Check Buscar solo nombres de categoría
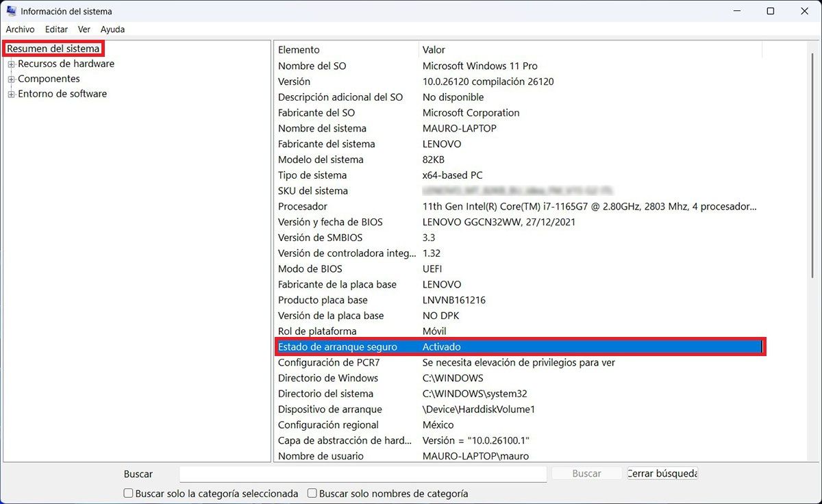 pos(312,493)
